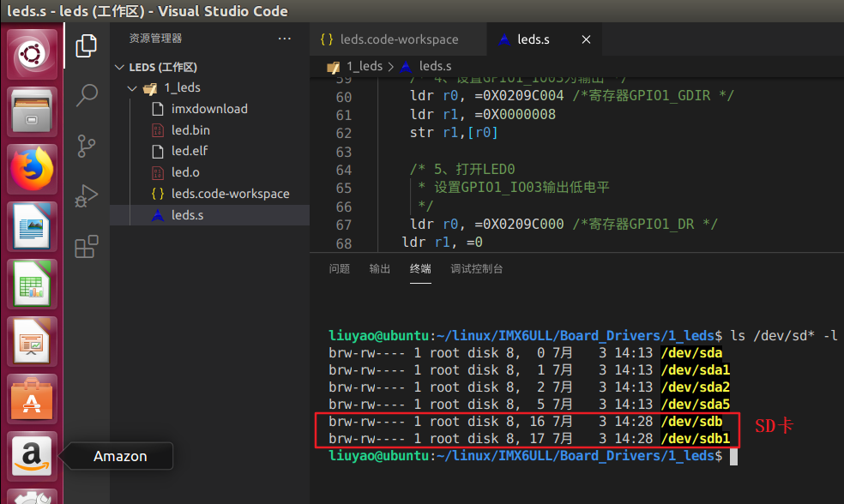
Task: Open the Extensions view
Action: 87,248
